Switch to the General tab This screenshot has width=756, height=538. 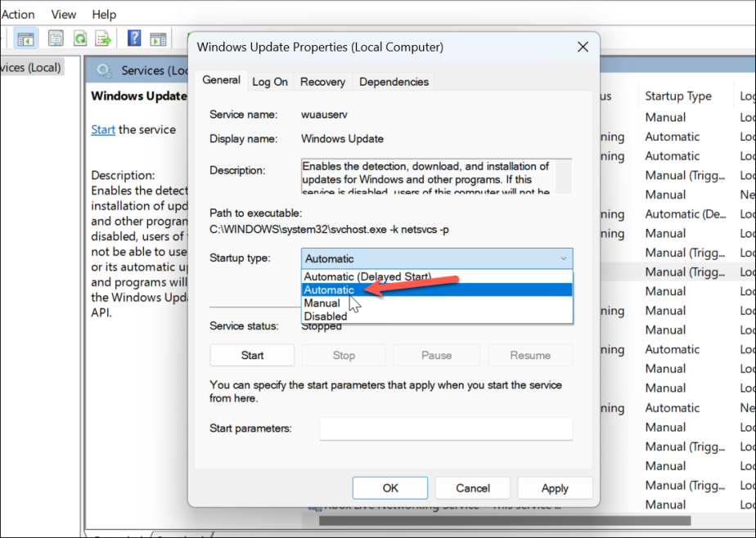[x=221, y=80]
